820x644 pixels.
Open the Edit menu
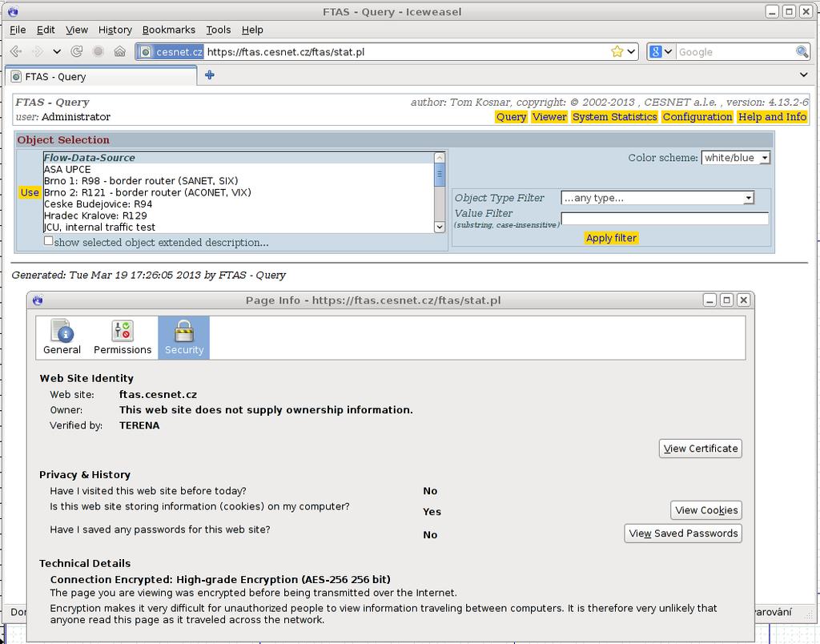(x=46, y=30)
